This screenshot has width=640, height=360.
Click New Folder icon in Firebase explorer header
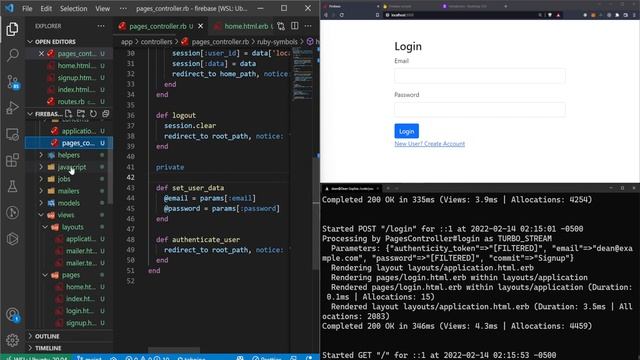coord(81,113)
